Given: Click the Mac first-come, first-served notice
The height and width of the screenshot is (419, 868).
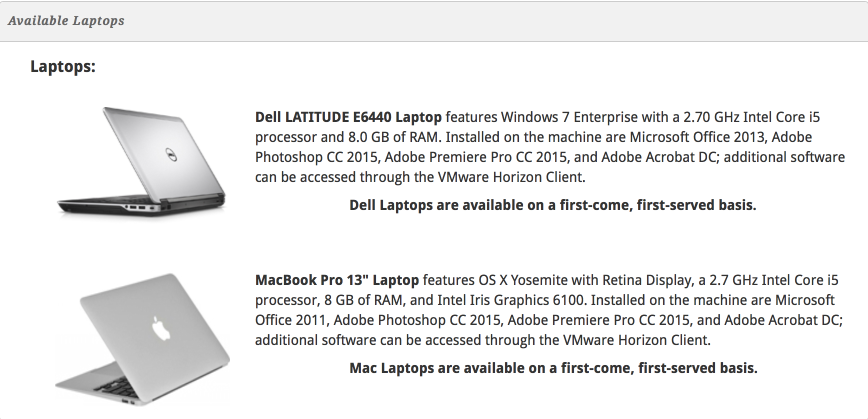Looking at the screenshot, I should [x=553, y=368].
